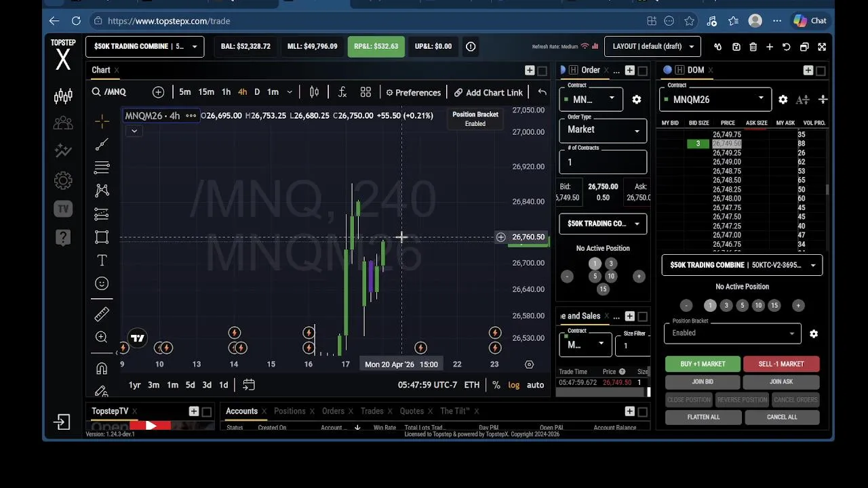Switch to the Quotes tab
Viewport: 868px width, 488px height.
412,411
